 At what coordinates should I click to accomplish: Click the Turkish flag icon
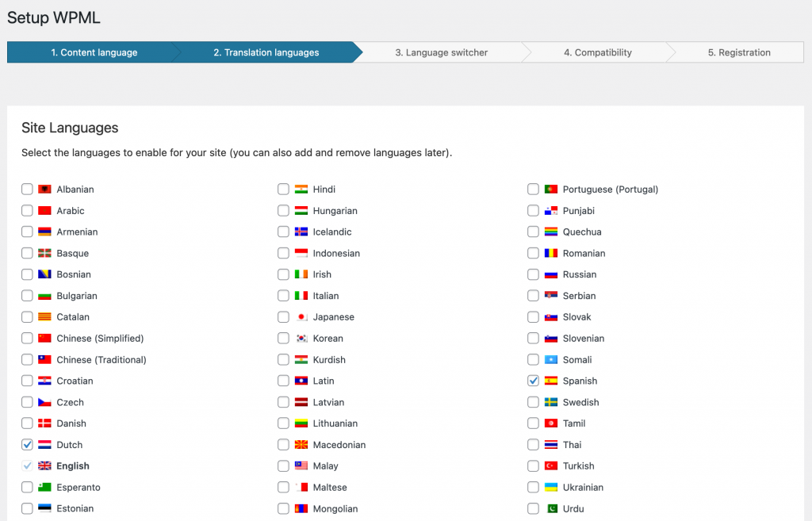point(551,466)
